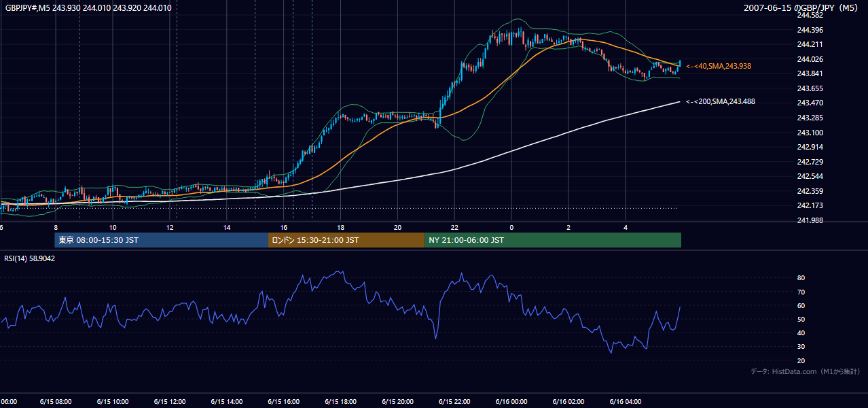The width and height of the screenshot is (868, 408).
Task: Click the 6/16 04:00 time label
Action: [626, 401]
